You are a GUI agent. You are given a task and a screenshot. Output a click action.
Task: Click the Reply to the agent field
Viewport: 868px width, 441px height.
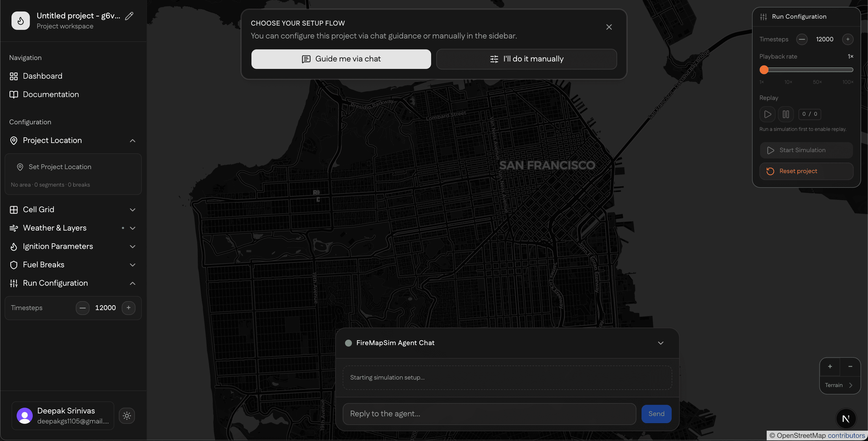[x=489, y=414]
